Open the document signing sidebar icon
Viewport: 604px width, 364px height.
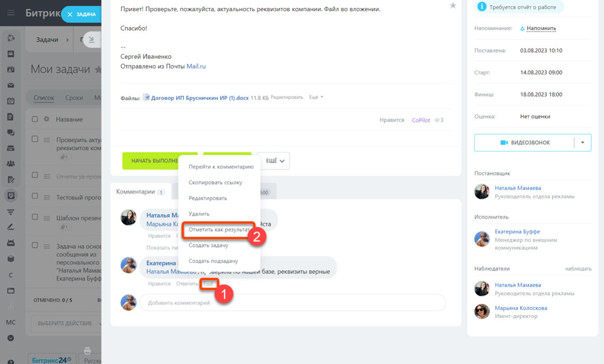(x=10, y=180)
